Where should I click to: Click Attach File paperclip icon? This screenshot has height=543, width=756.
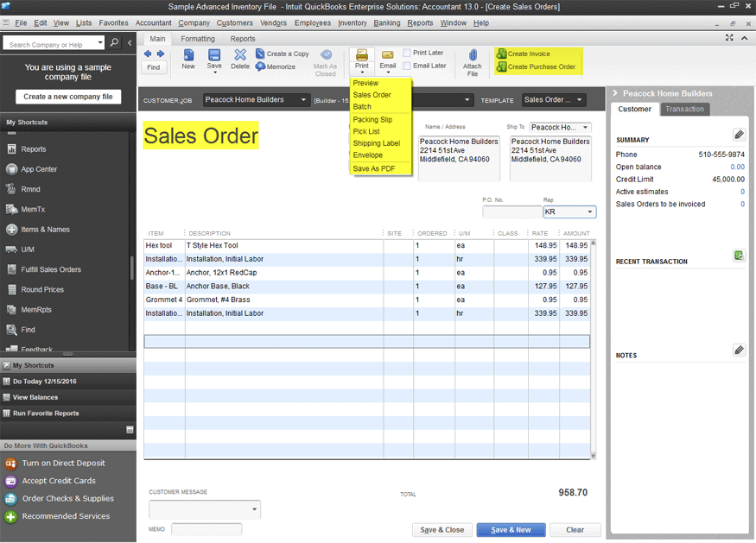(473, 55)
